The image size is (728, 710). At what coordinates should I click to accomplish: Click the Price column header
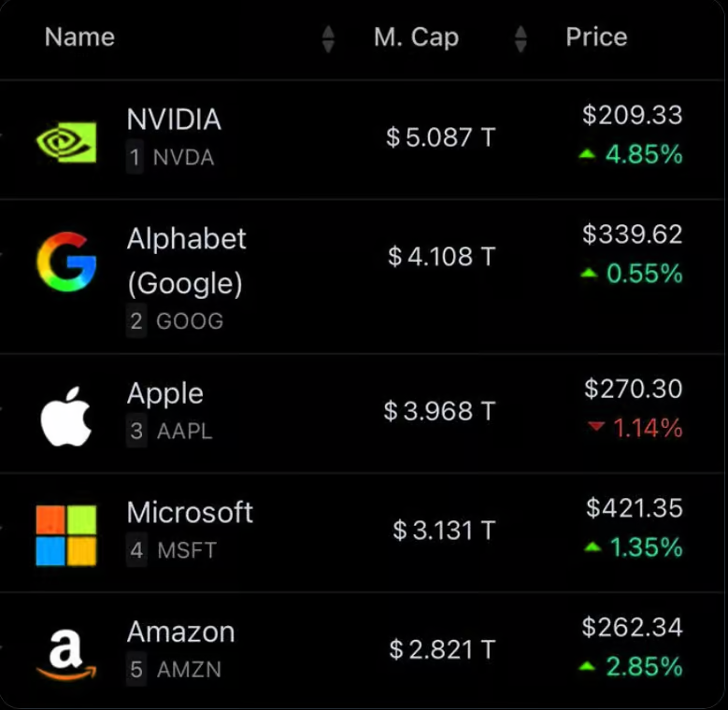[x=596, y=37]
